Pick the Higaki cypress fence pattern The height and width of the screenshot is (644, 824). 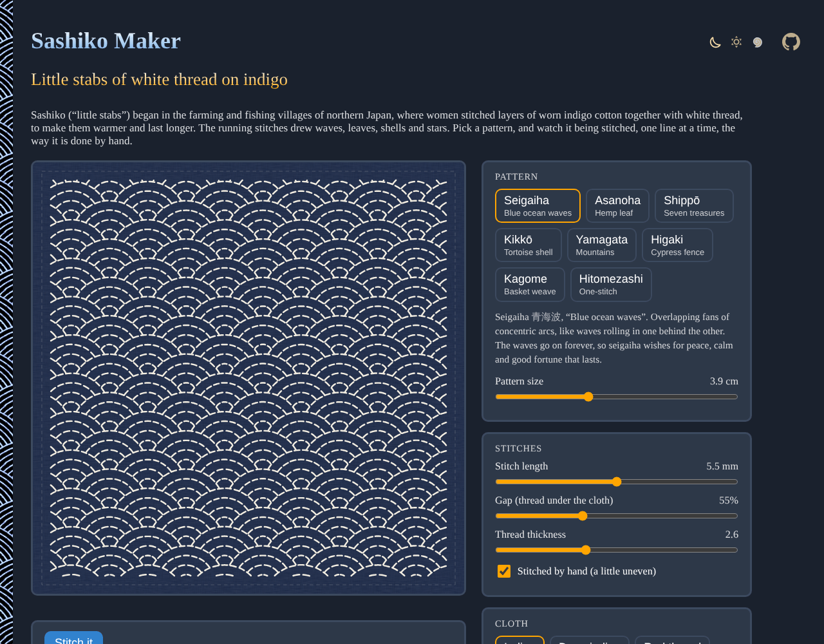pyautogui.click(x=677, y=245)
